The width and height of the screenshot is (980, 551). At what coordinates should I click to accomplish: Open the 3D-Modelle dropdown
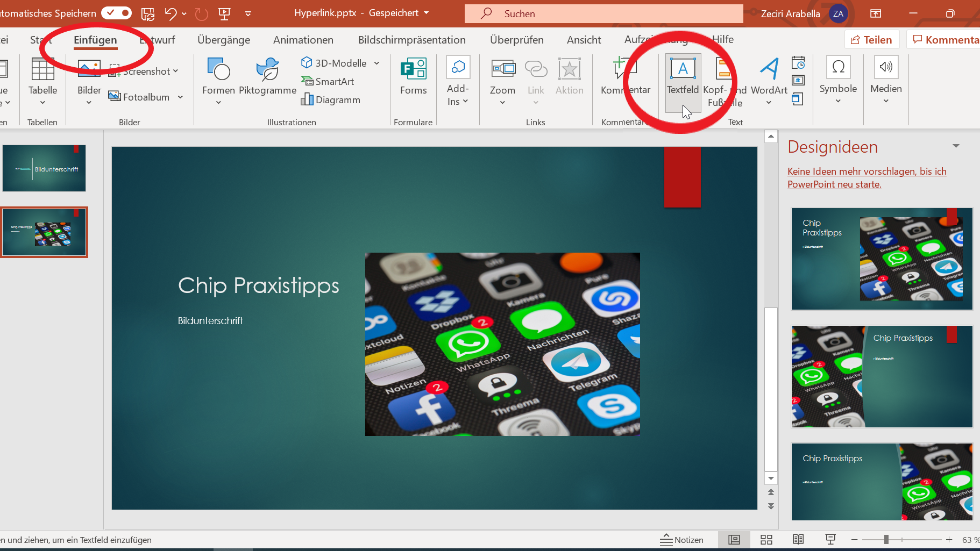[x=377, y=63]
